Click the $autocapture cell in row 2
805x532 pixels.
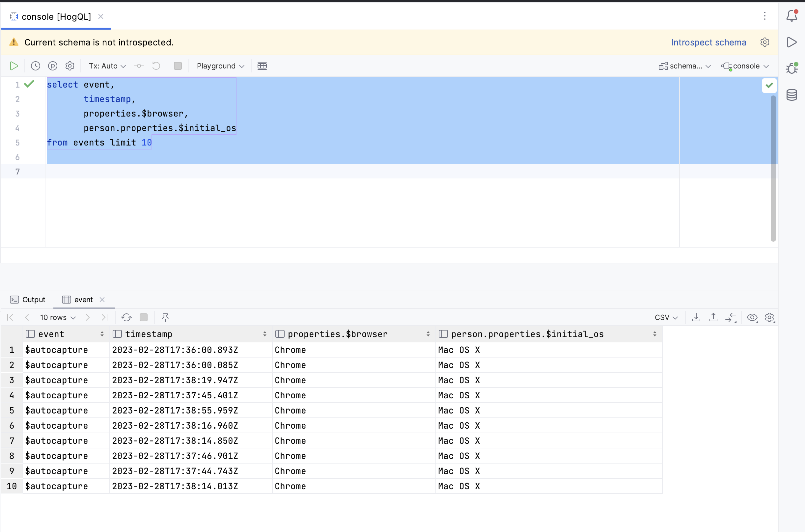[66, 365]
